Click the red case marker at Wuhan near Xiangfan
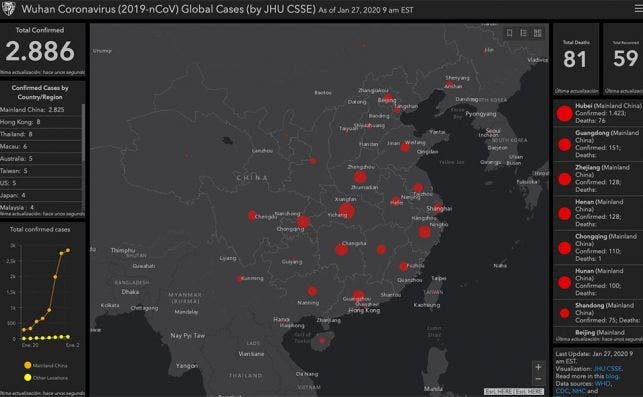The height and width of the screenshot is (397, 643). [x=347, y=211]
